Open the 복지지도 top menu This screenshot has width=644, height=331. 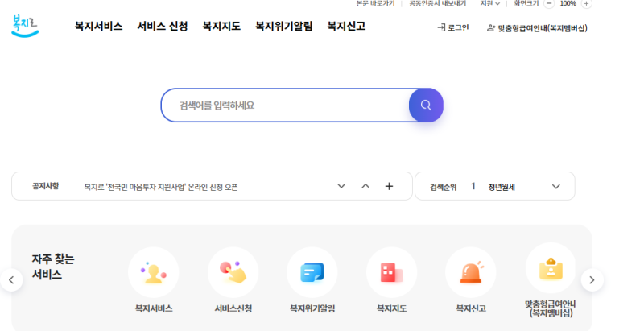tap(221, 27)
